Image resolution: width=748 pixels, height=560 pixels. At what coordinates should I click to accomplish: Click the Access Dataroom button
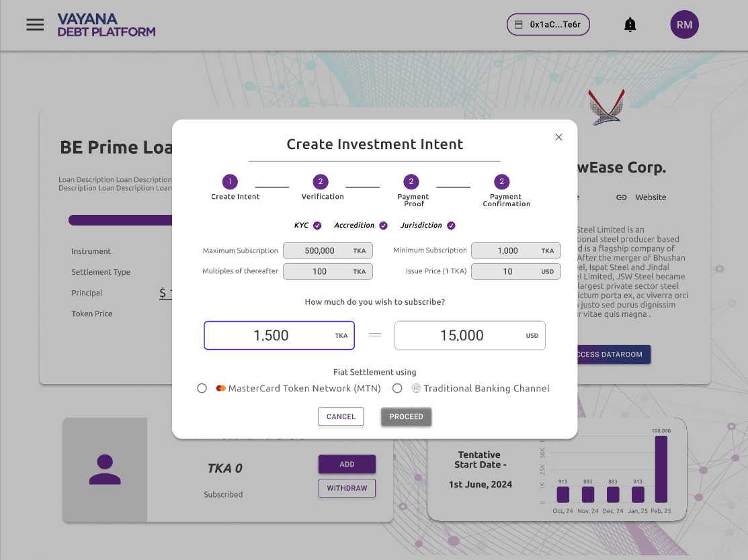click(614, 355)
